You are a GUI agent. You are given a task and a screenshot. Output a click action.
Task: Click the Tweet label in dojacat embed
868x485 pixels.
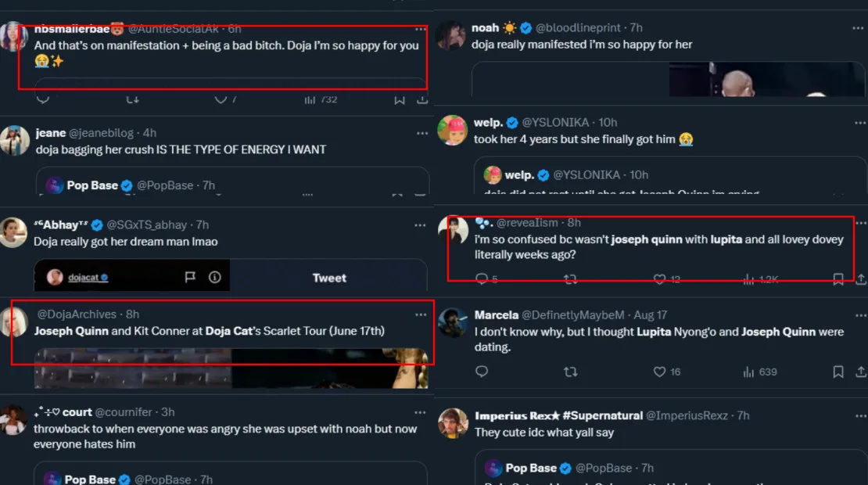(x=329, y=278)
